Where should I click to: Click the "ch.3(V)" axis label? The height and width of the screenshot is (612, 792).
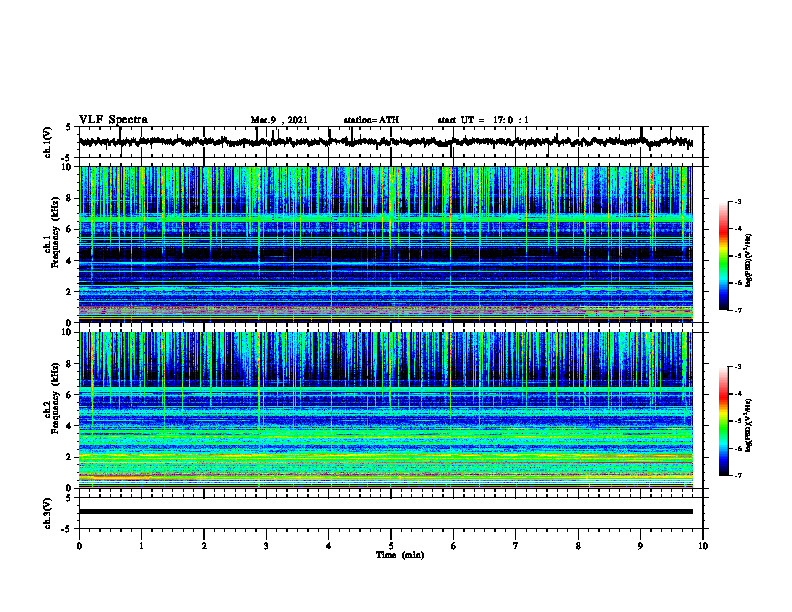[48, 513]
